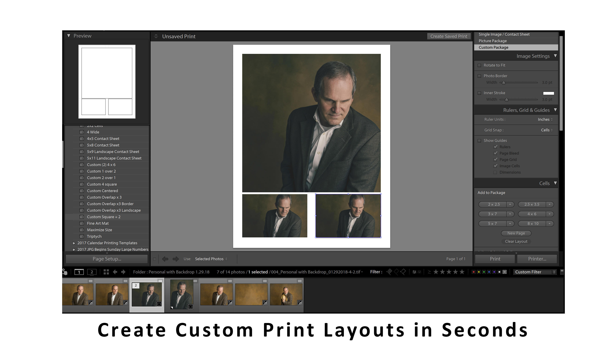This screenshot has width=605, height=364.
Task: Open the secondary display with the '2' icon
Action: click(92, 272)
